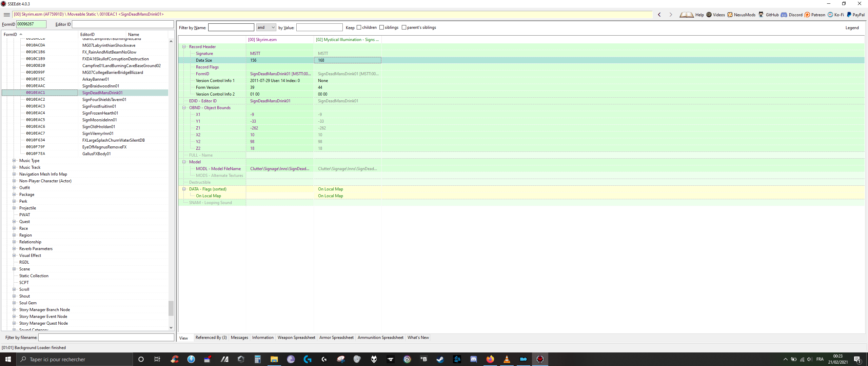Screen dimensions: 868x366
Task: Open Firefox from the taskbar
Action: (x=490, y=359)
